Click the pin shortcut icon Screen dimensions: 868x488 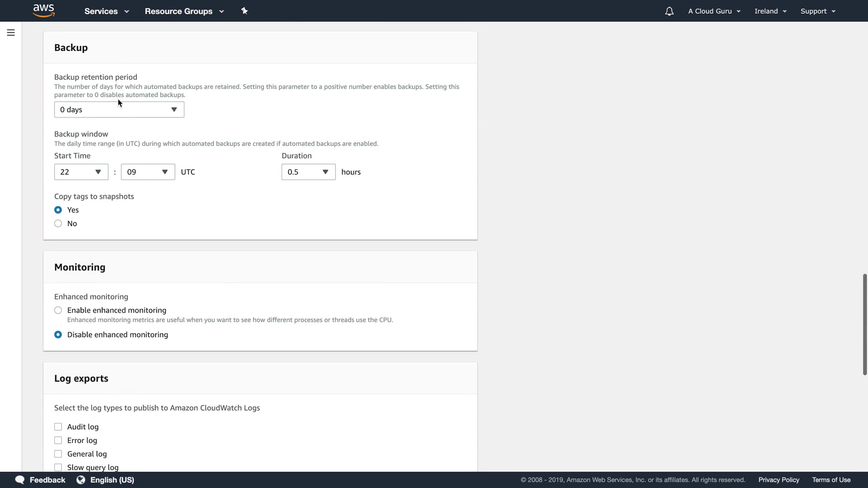click(245, 11)
